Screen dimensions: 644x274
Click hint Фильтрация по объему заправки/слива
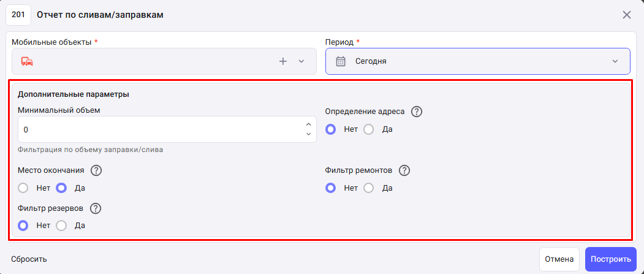coord(90,150)
